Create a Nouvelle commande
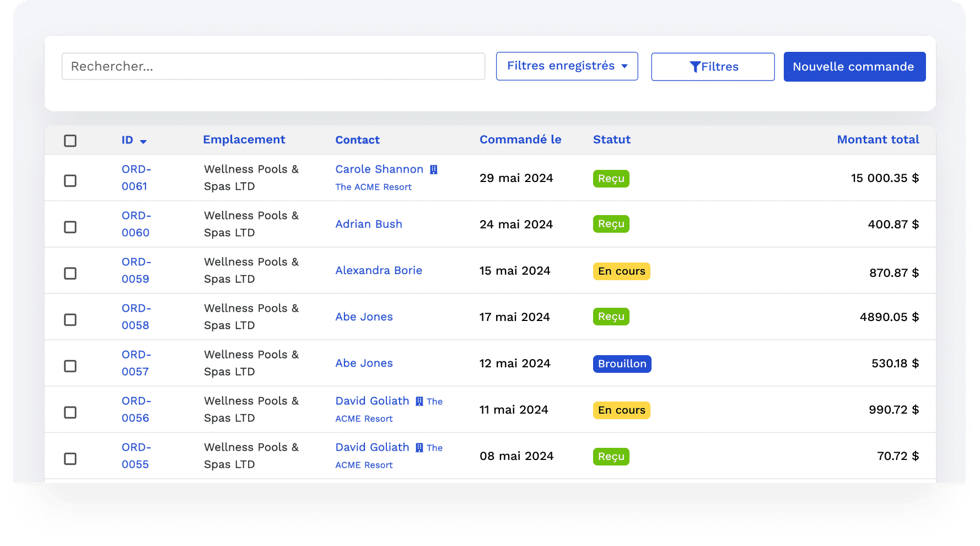980x546 pixels. pyautogui.click(x=855, y=67)
